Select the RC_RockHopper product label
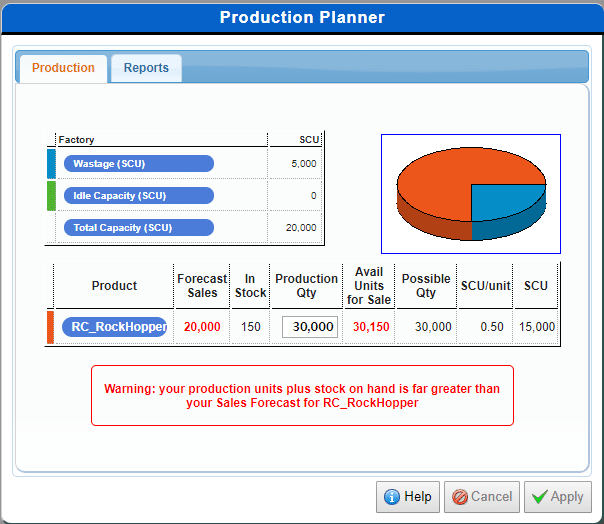Screen dimensions: 604x524 [114, 327]
